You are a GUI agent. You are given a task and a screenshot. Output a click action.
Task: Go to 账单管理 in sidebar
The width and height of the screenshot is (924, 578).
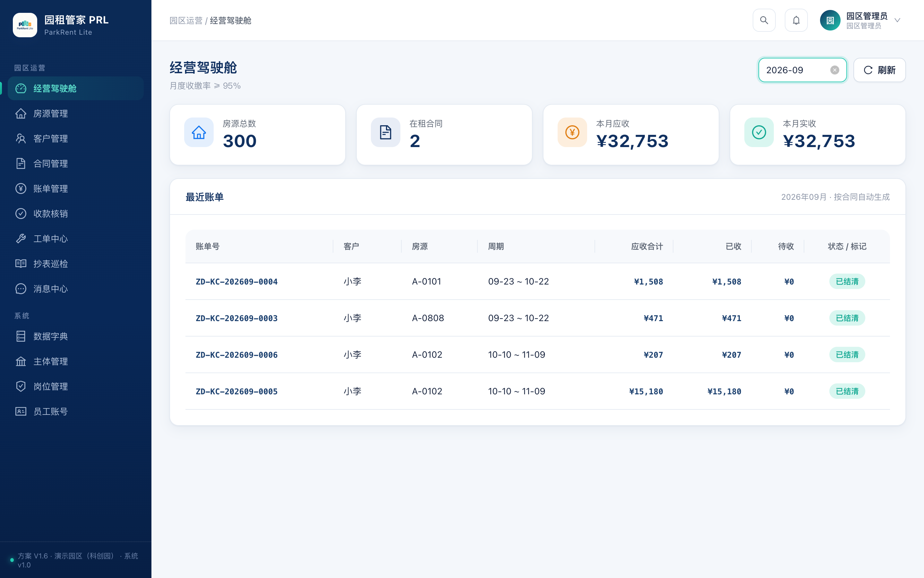pyautogui.click(x=76, y=188)
